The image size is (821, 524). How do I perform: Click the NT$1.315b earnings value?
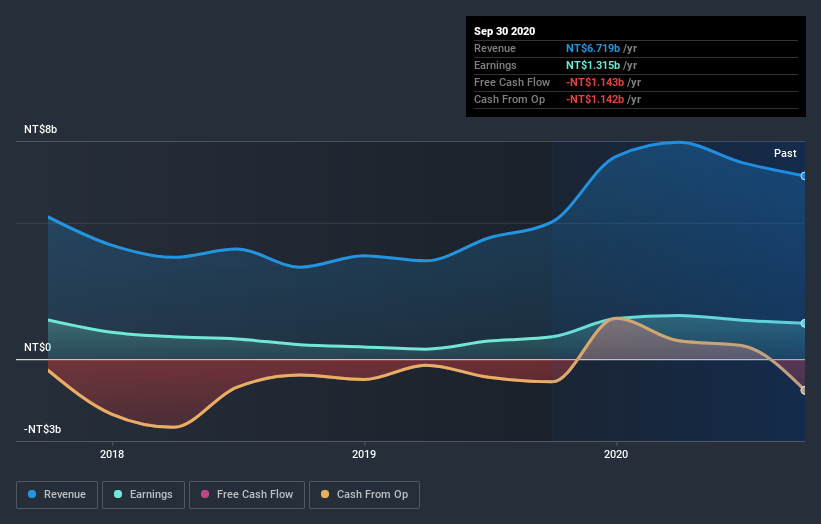[x=593, y=65]
